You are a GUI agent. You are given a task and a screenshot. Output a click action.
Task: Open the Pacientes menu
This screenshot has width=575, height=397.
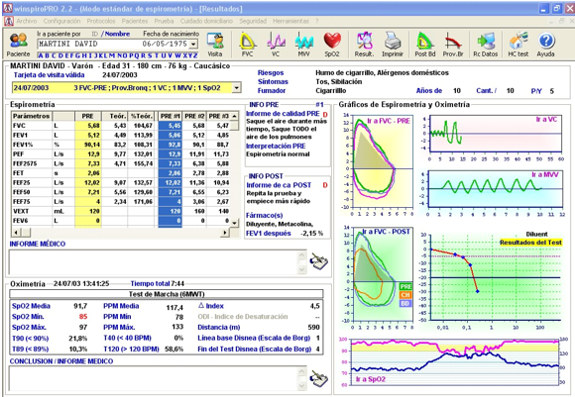(x=135, y=21)
